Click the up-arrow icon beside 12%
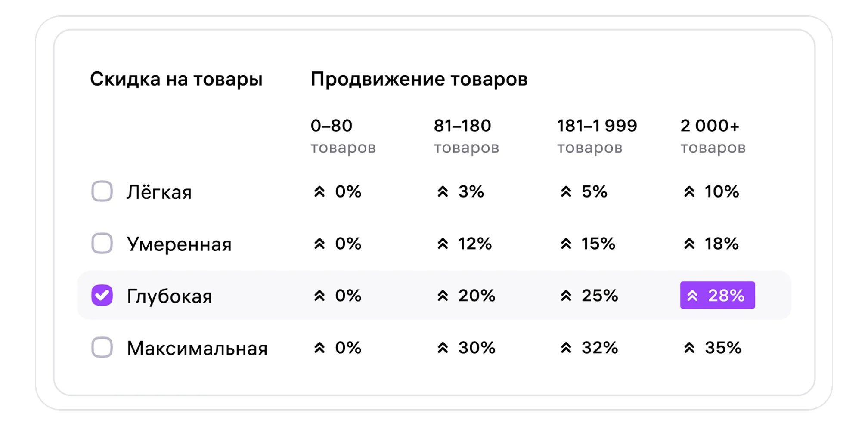 tap(443, 244)
